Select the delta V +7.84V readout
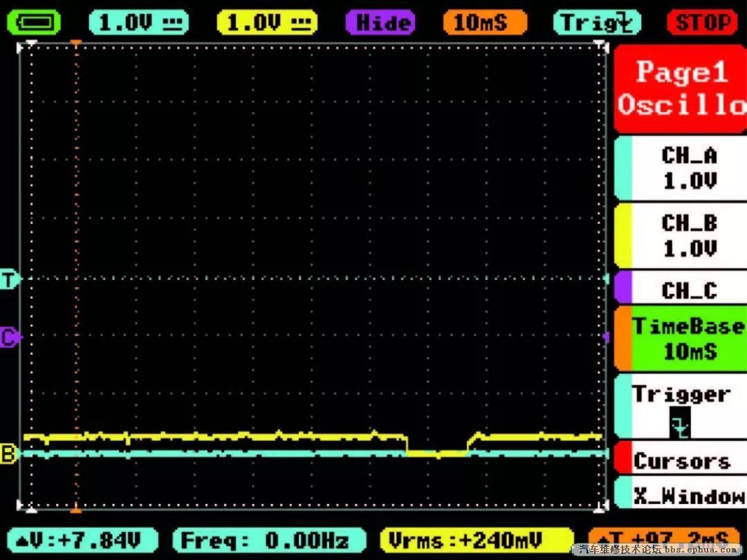The height and width of the screenshot is (560, 747). (x=82, y=541)
